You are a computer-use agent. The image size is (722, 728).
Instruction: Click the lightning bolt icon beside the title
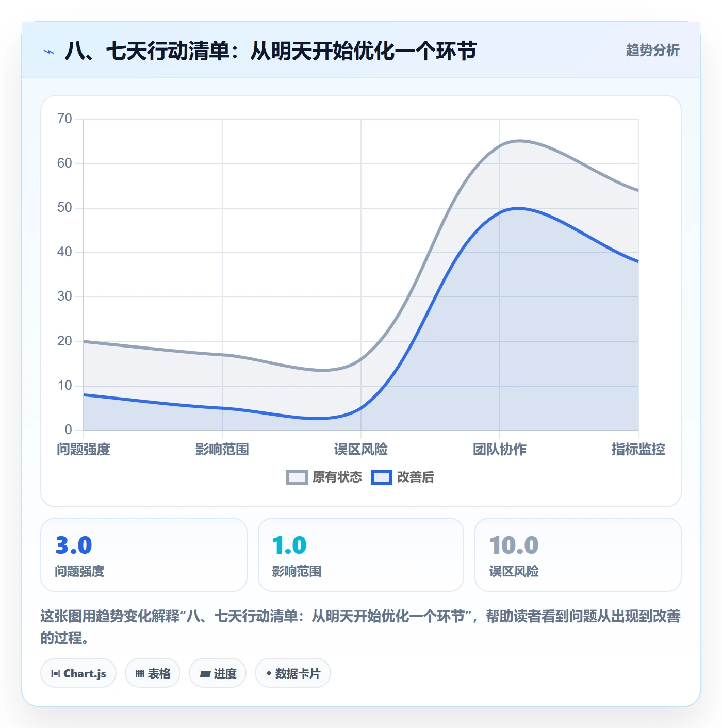[x=49, y=52]
